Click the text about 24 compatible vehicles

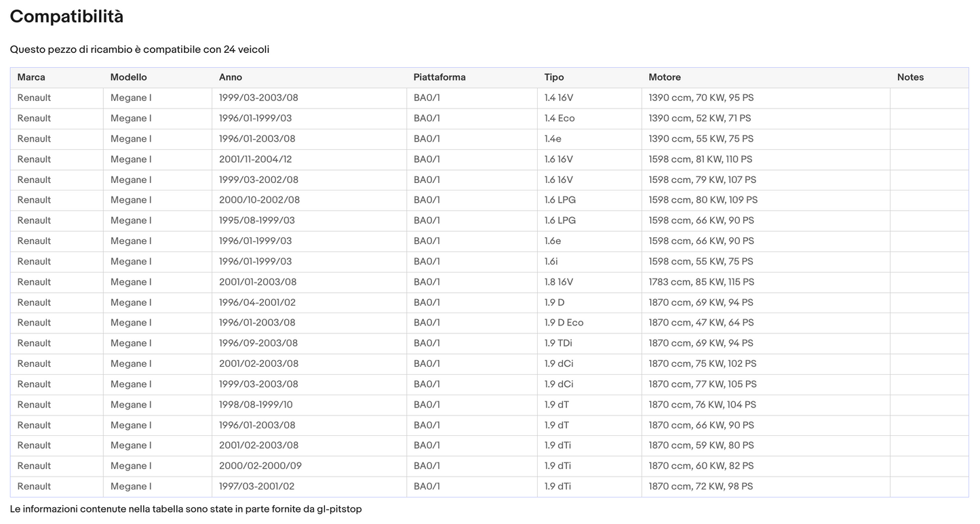tap(140, 49)
